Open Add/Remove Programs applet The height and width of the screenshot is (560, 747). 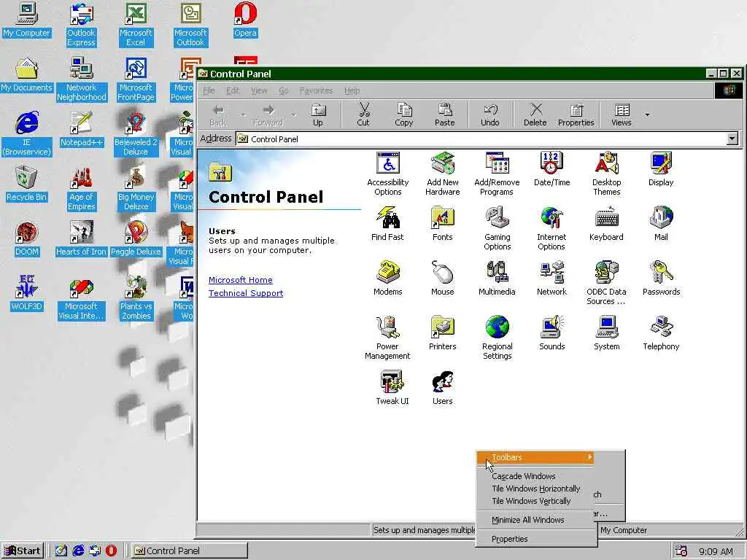497,174
